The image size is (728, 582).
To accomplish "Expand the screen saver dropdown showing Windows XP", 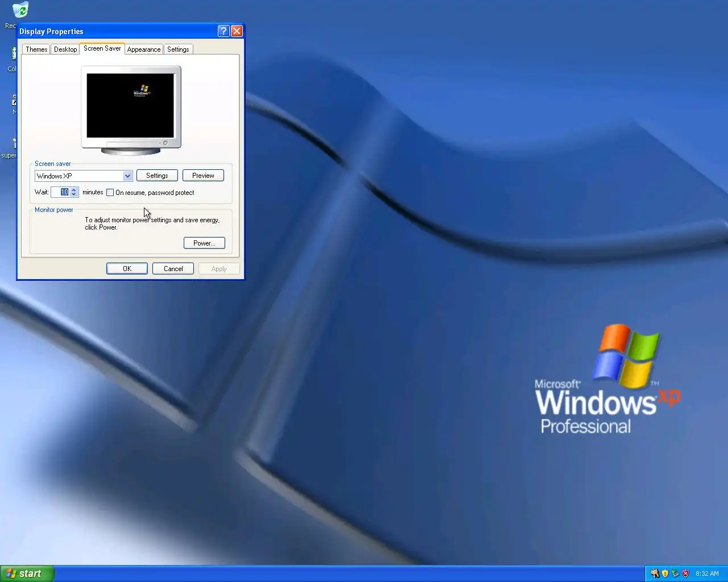I will pyautogui.click(x=127, y=176).
